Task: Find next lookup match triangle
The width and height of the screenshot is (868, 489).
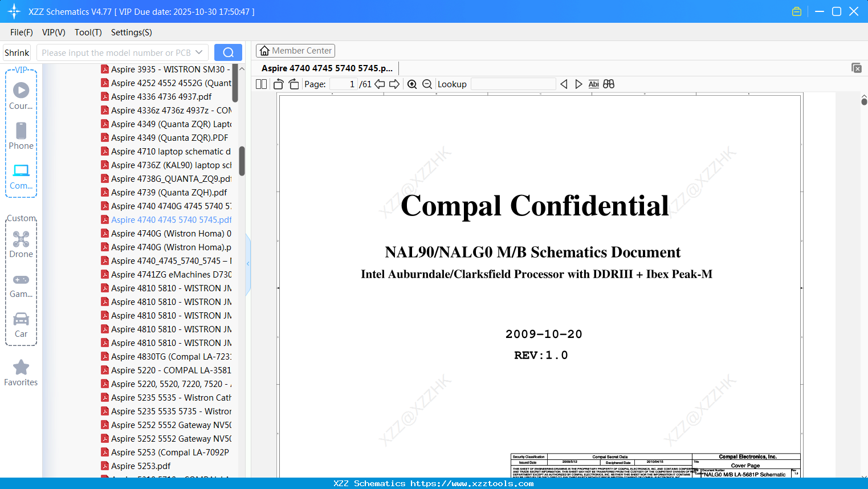Action: point(578,84)
